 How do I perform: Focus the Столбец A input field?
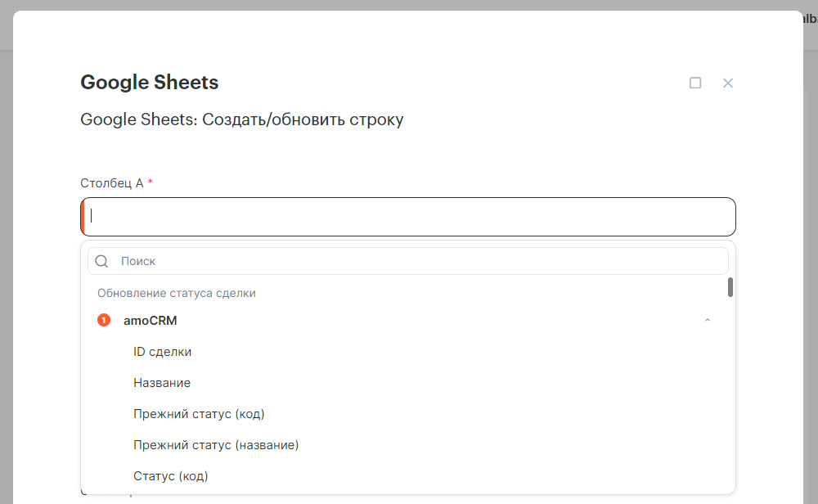409,217
